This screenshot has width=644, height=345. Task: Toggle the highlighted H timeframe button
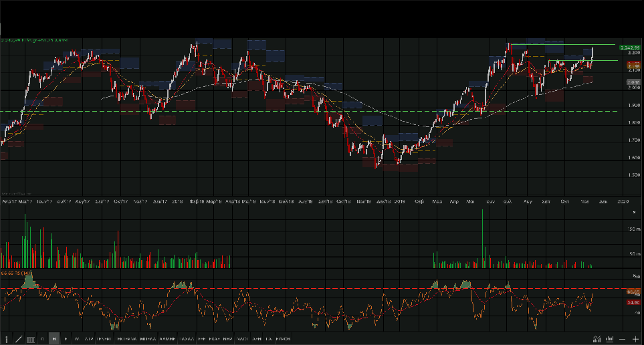tap(54, 339)
